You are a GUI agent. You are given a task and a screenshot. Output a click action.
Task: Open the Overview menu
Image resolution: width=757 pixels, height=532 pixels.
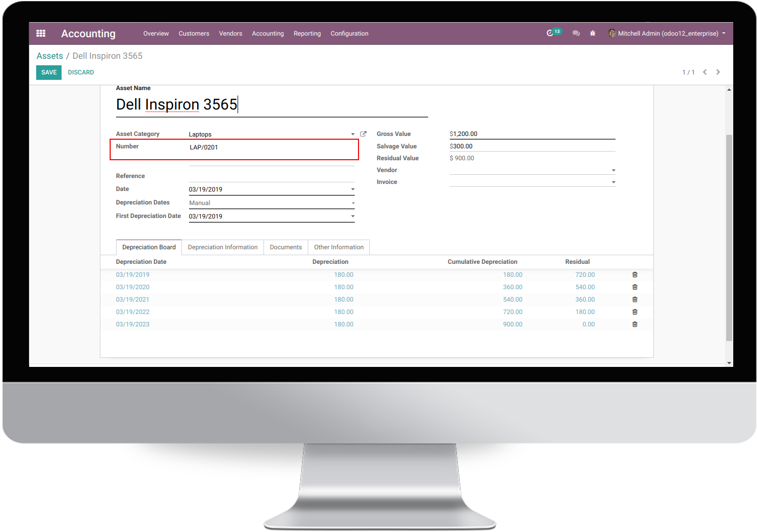tap(156, 33)
